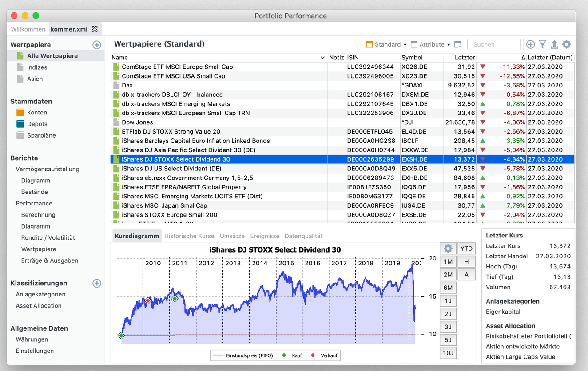Add a new security via Wertpapiere plus icon
Viewport: 588px width, 371px height.
tap(97, 45)
